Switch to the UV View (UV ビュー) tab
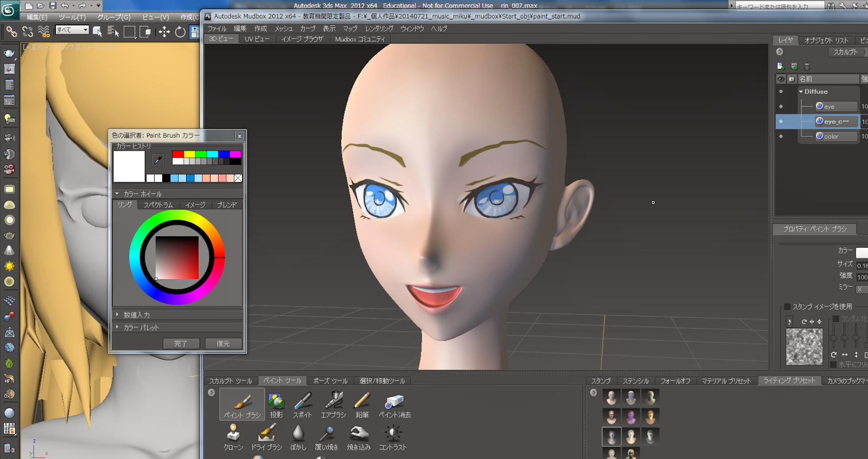 [257, 39]
